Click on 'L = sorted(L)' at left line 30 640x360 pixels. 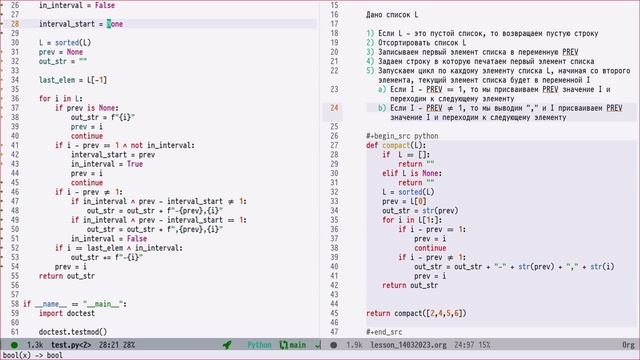coord(65,42)
